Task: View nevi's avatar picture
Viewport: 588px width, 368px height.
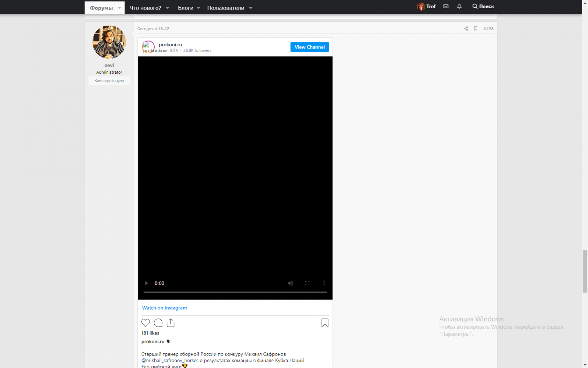Action: point(109,42)
